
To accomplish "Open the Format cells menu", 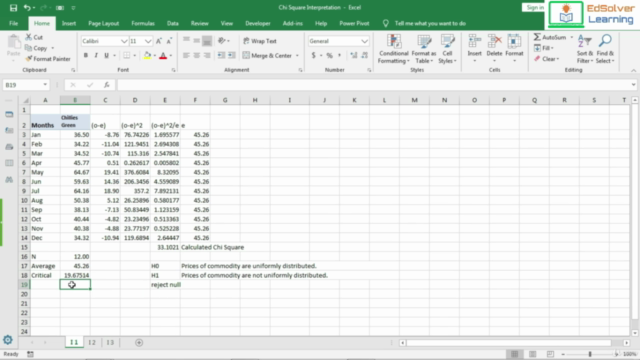I will tap(514, 49).
